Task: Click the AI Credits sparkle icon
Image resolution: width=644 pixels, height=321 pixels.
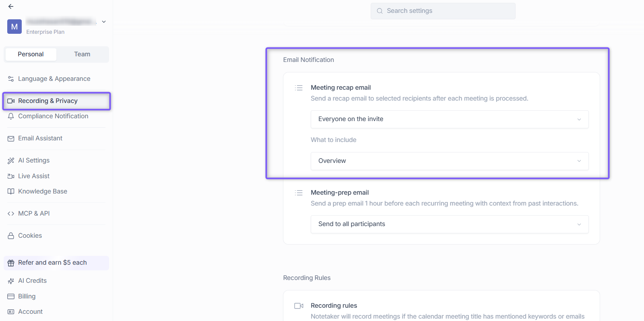Action: (11, 281)
